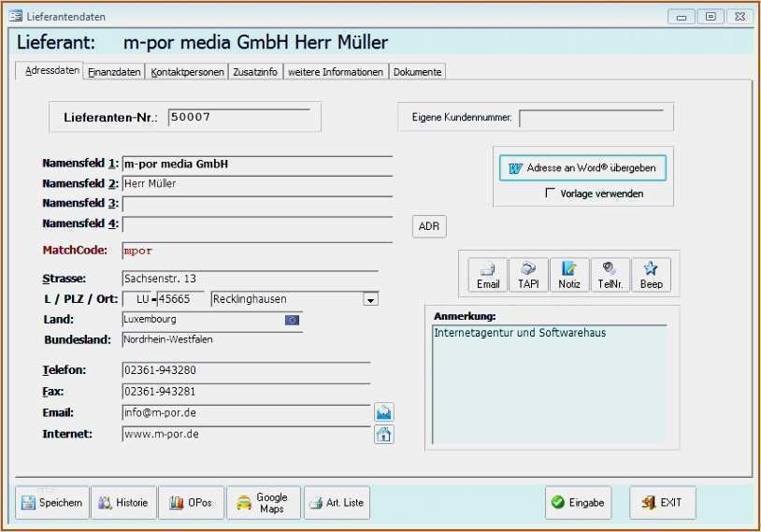761x532 pixels.
Task: Click the Email icon button
Action: pos(488,276)
